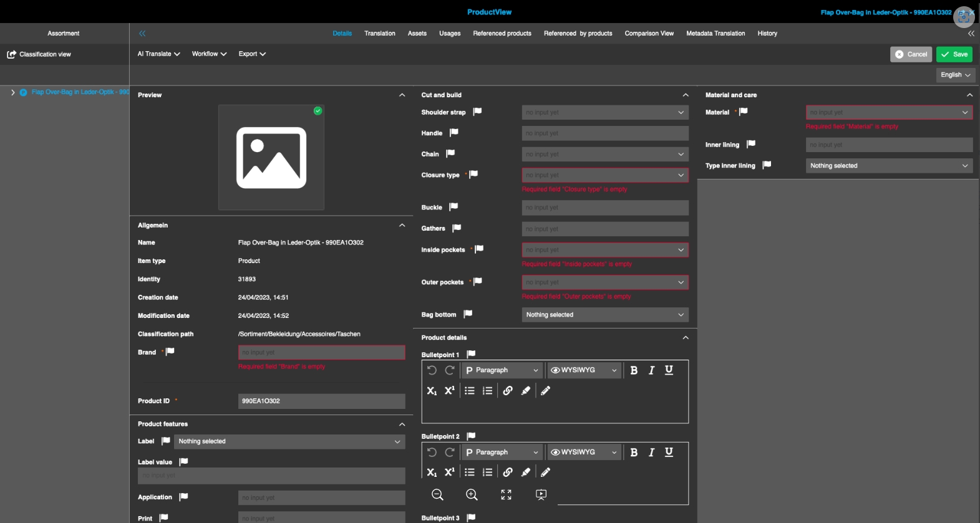Click the flag icon next to Brand
980x523 pixels.
[x=170, y=352]
